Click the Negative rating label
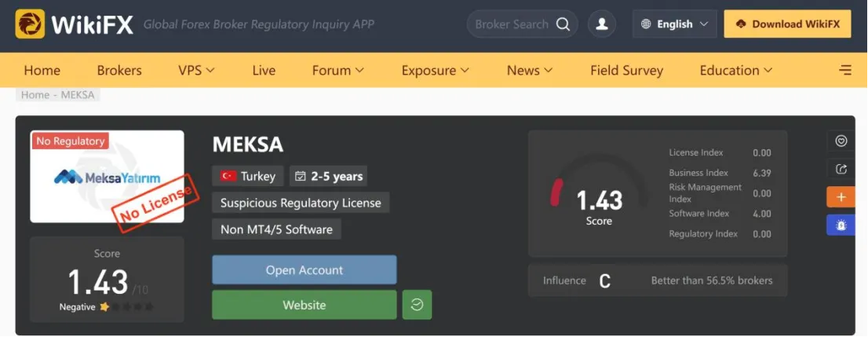 click(78, 307)
